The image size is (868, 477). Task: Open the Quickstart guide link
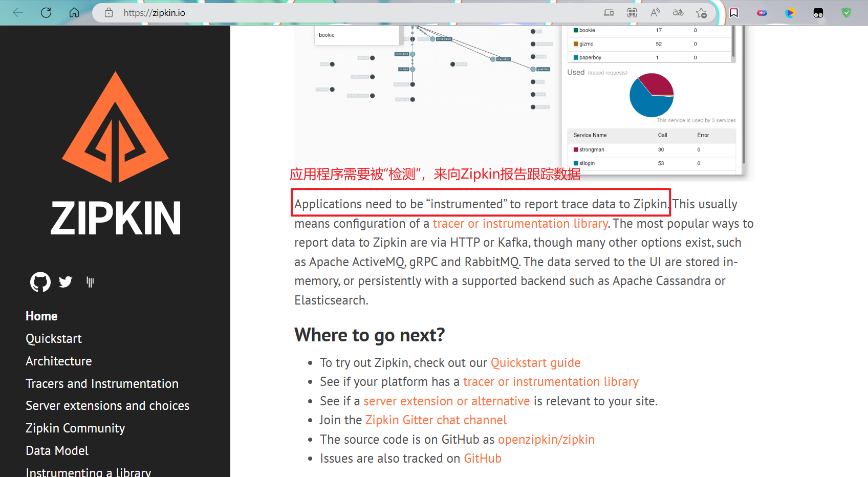536,363
